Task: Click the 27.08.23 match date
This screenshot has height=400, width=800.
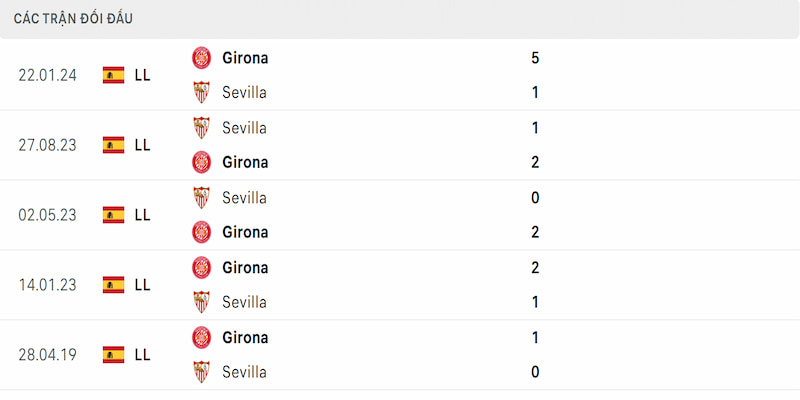Action: (47, 145)
